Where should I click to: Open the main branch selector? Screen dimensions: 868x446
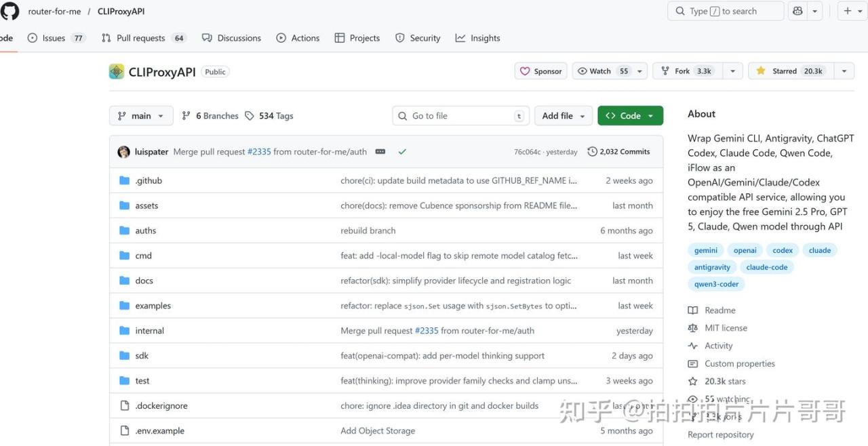[141, 116]
